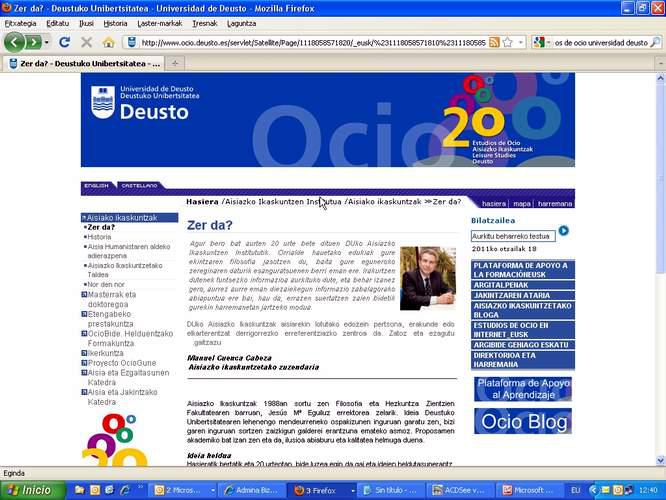This screenshot has width=666, height=500.
Task: Open 'Nor den nor' sidebar link
Action: (106, 285)
